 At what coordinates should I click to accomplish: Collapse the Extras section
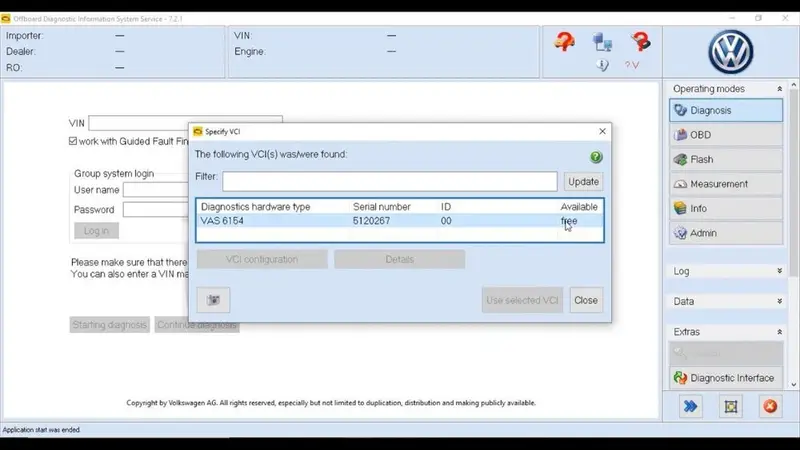779,332
